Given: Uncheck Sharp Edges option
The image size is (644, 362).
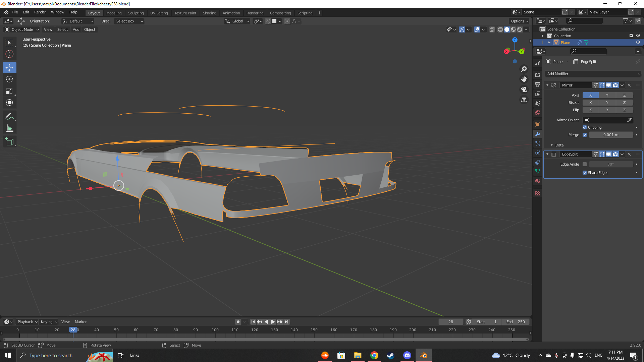Looking at the screenshot, I should click(x=585, y=173).
